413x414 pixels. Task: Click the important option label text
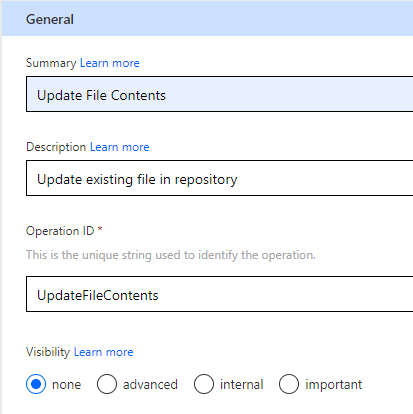click(334, 385)
